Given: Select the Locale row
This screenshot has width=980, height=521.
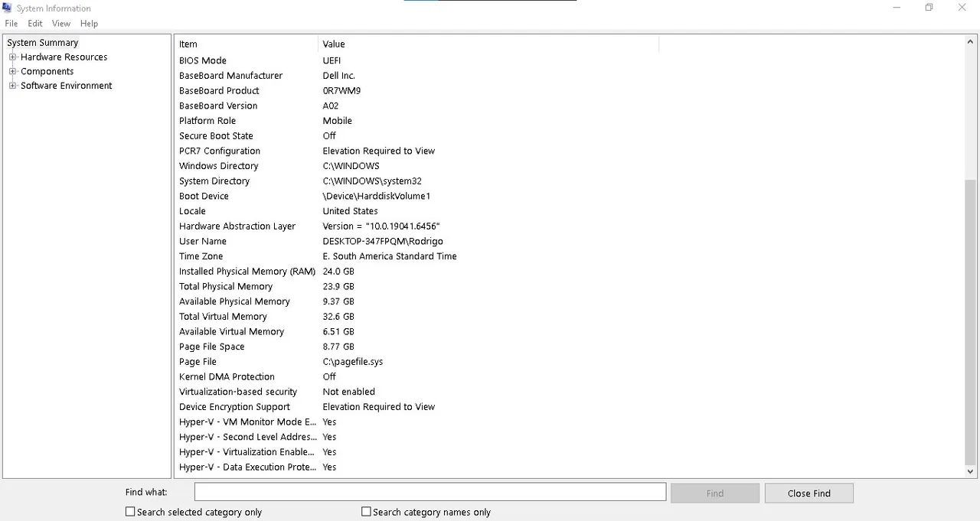Looking at the screenshot, I should click(x=569, y=211).
